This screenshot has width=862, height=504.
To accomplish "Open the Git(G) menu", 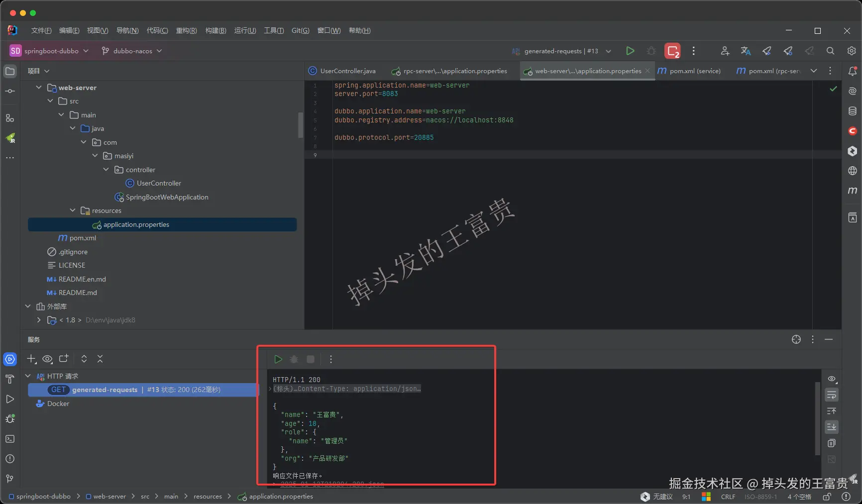I will (x=301, y=30).
